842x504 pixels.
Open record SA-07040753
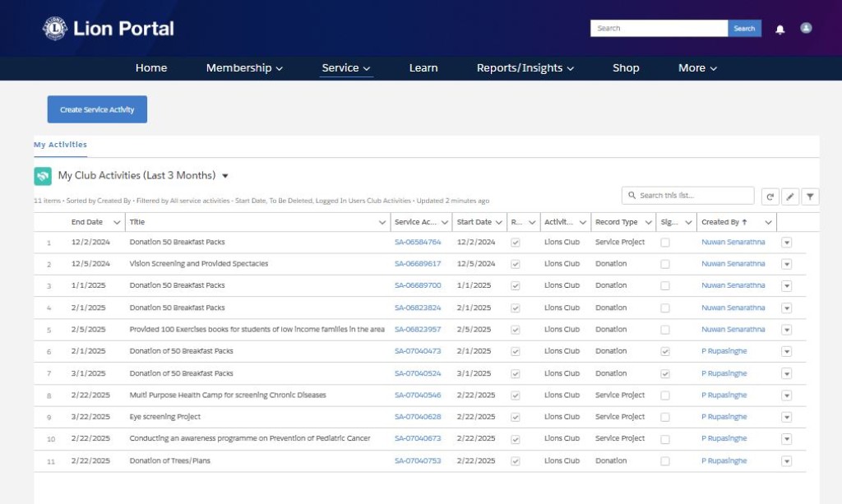418,460
